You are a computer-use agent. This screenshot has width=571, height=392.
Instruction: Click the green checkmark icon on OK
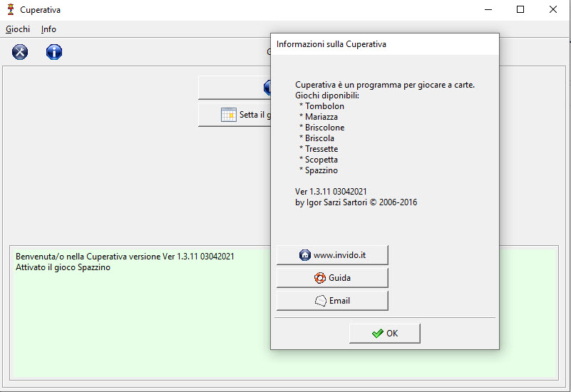pos(377,334)
